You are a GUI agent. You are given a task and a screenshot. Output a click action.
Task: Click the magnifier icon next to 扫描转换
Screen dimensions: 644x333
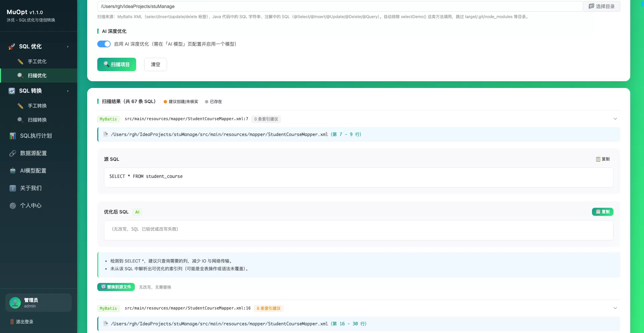coord(20,120)
